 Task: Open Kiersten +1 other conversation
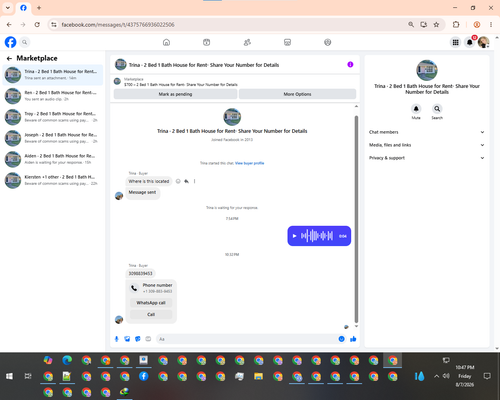pos(53,180)
